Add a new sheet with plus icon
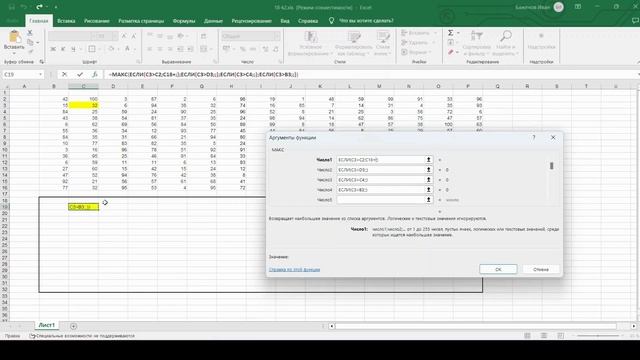 click(73, 326)
